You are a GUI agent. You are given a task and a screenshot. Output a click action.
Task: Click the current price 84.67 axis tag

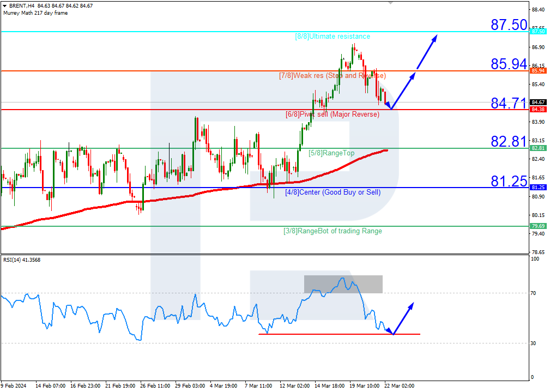(x=538, y=102)
